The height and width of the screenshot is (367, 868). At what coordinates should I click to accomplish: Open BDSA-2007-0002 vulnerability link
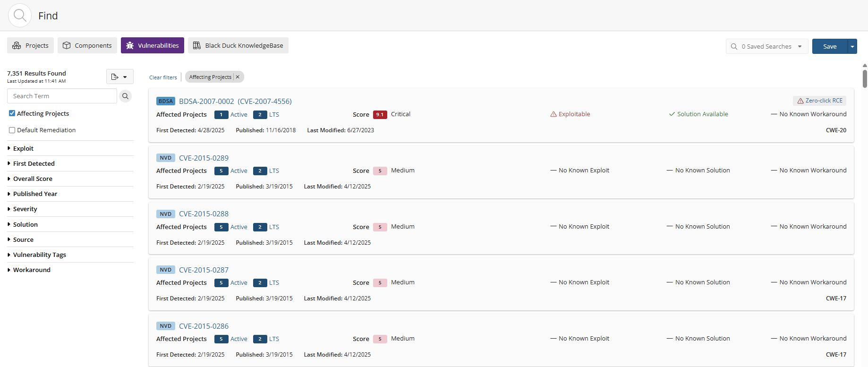point(235,101)
